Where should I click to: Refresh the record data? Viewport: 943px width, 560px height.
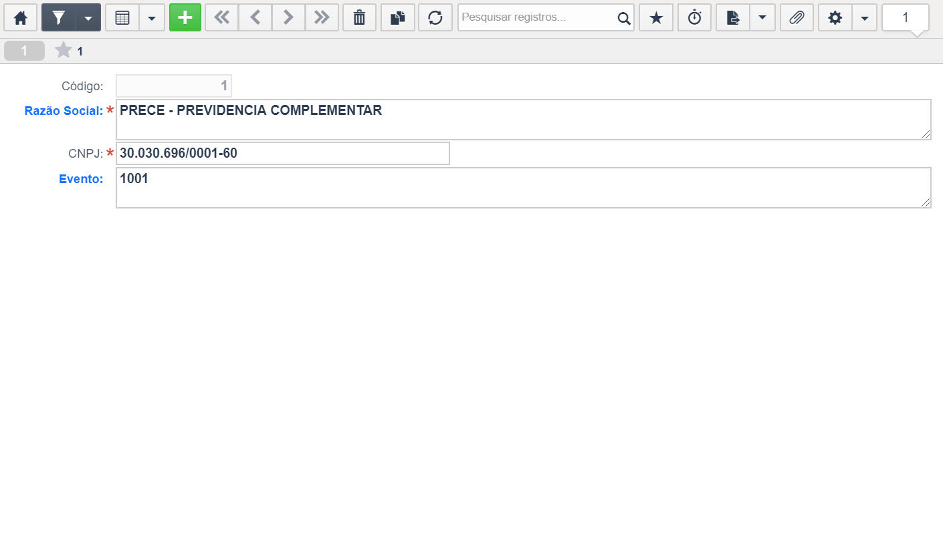point(435,18)
